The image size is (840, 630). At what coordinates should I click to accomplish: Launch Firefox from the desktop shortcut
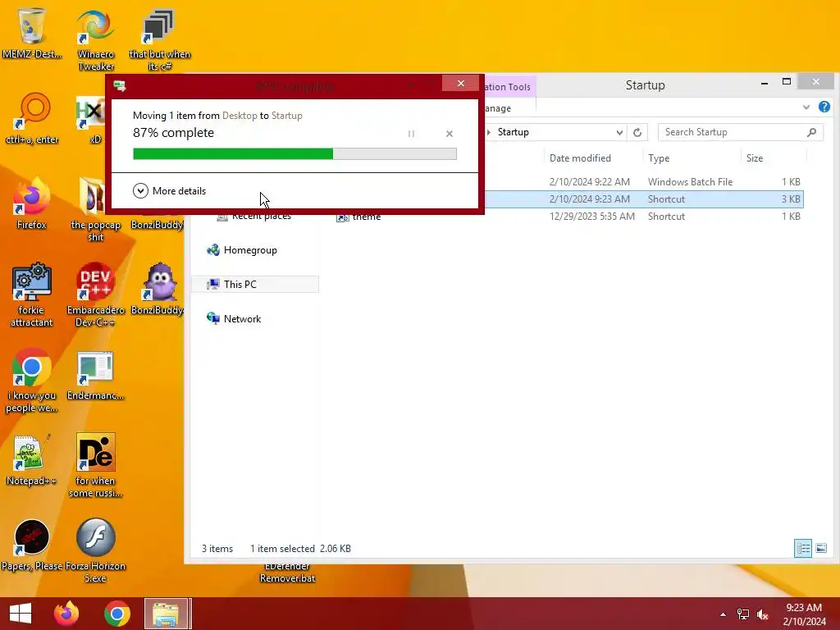32,203
